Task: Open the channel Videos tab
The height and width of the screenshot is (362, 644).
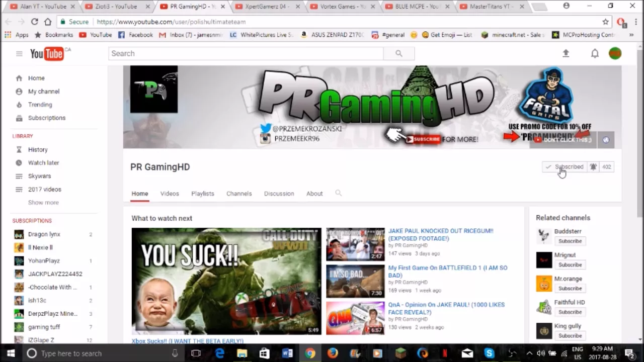Action: pyautogui.click(x=170, y=194)
